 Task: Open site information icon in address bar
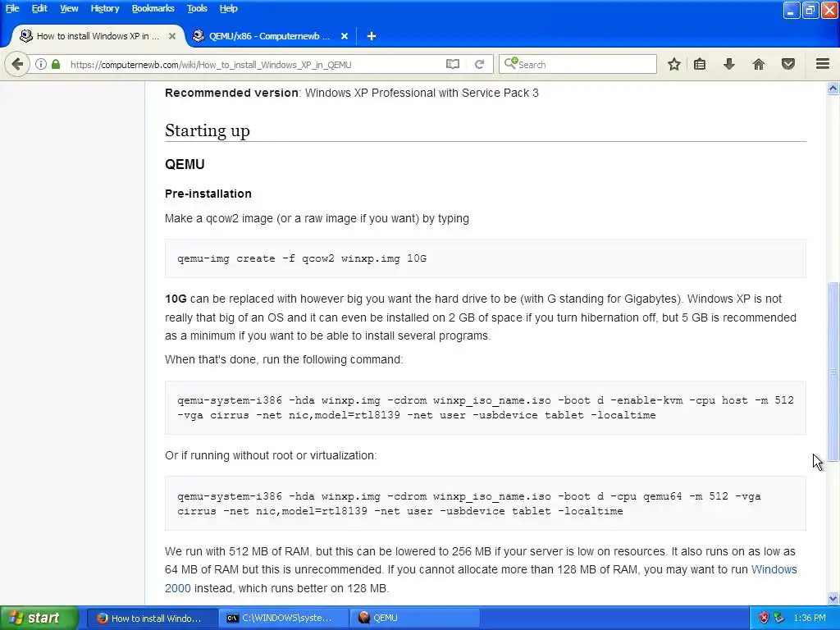coord(41,64)
